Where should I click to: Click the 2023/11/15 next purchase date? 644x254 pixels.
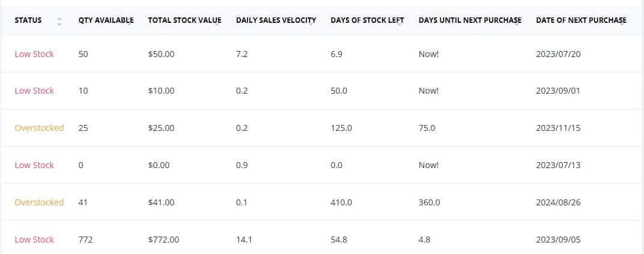pos(558,128)
